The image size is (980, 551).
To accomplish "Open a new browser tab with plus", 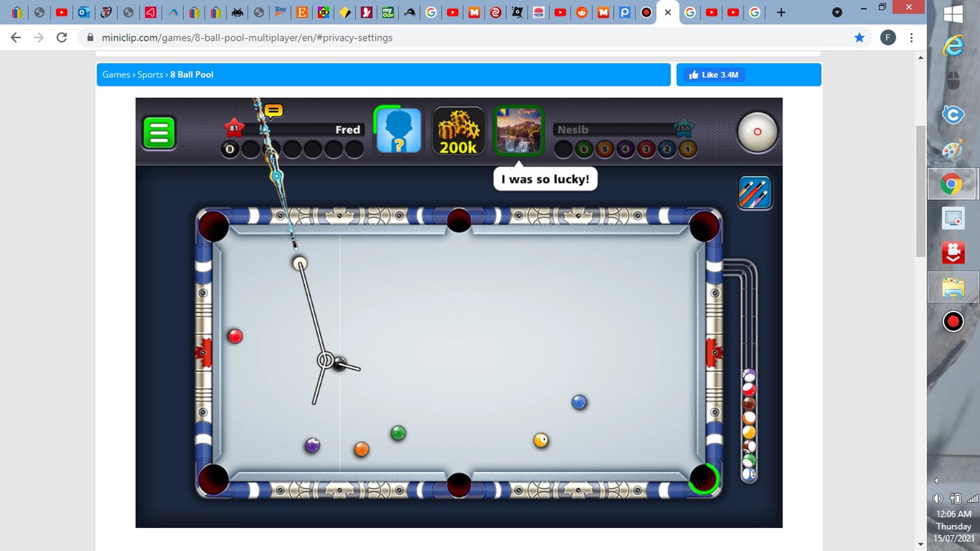I will 781,12.
